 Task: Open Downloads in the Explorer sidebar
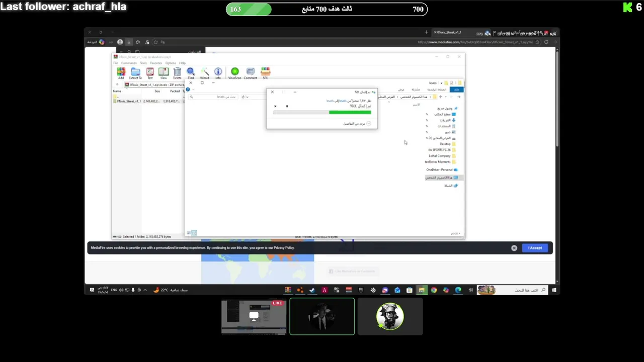pos(447,120)
